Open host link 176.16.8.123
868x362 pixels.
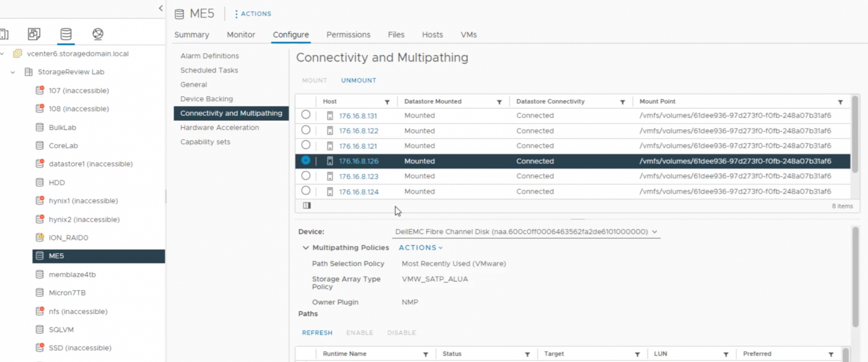click(x=359, y=176)
